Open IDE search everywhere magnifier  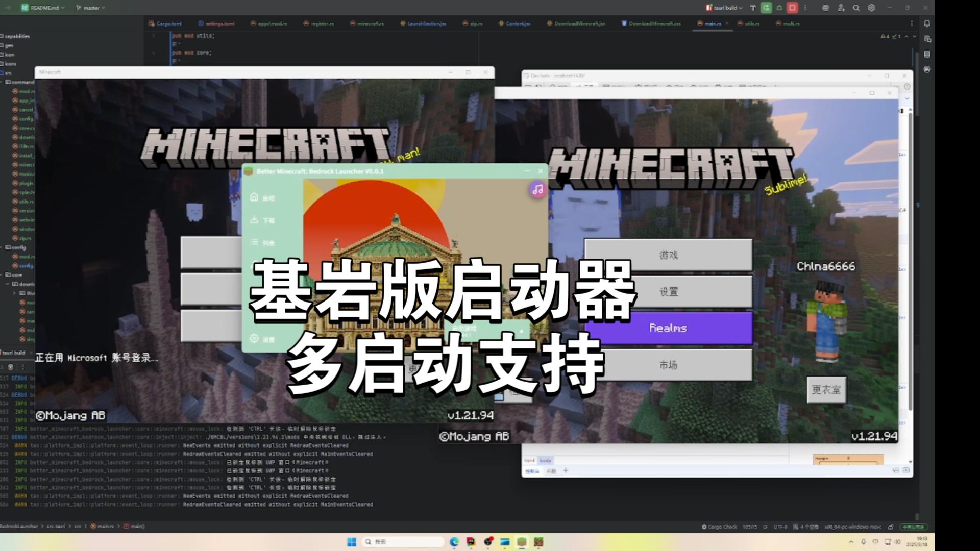856,8
